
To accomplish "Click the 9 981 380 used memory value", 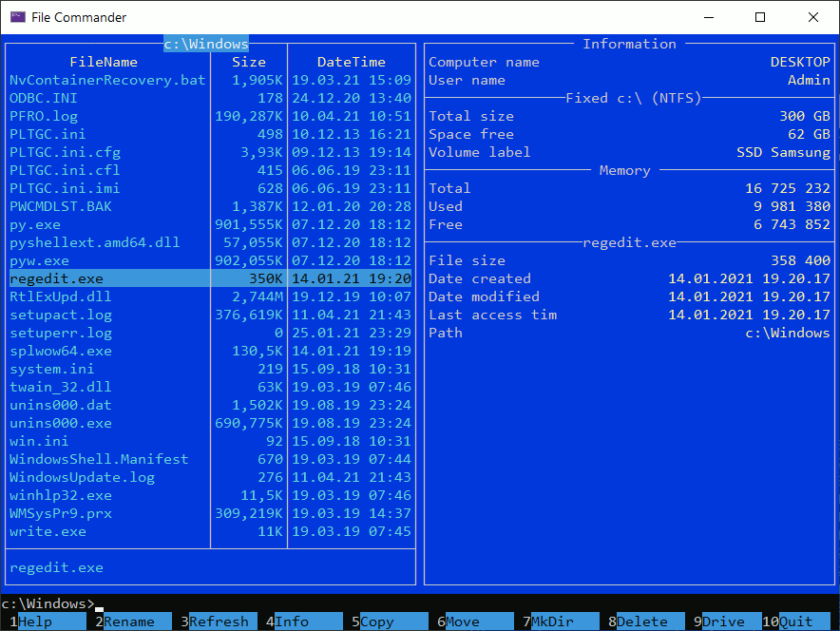I will pos(792,206).
